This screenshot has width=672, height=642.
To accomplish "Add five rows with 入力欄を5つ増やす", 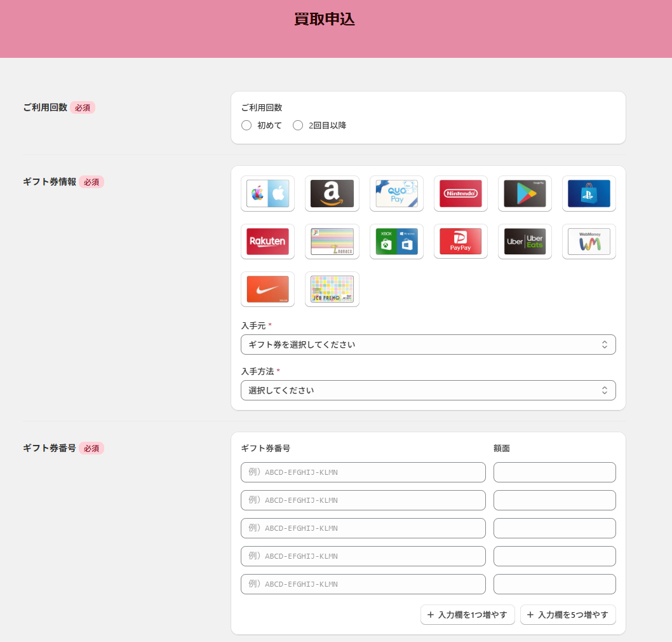I will coord(568,615).
